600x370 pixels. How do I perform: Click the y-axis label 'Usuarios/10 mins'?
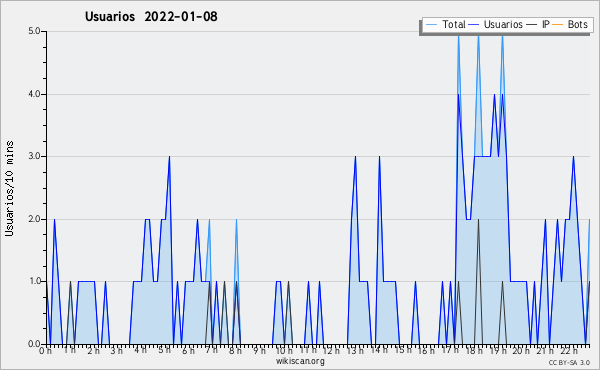pos(9,188)
